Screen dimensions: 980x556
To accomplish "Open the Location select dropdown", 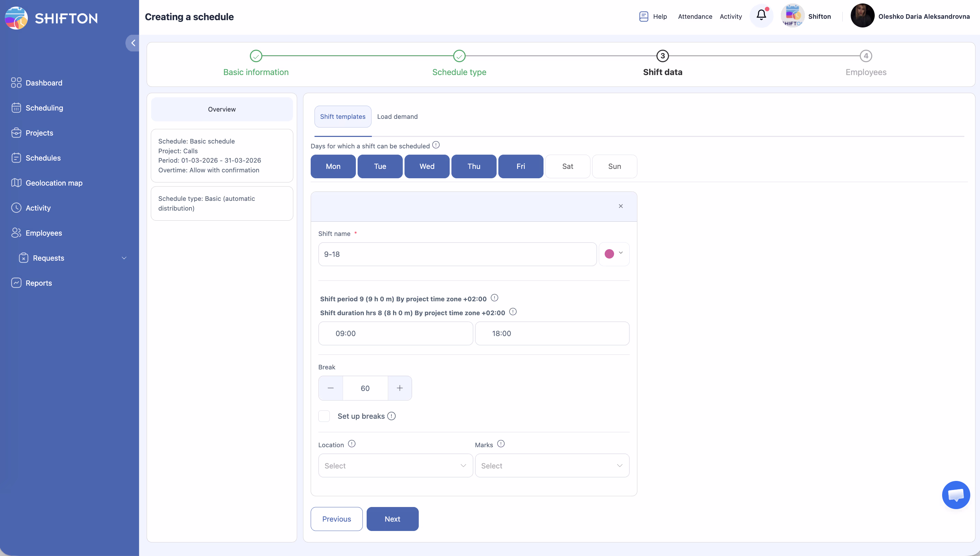I will point(395,466).
